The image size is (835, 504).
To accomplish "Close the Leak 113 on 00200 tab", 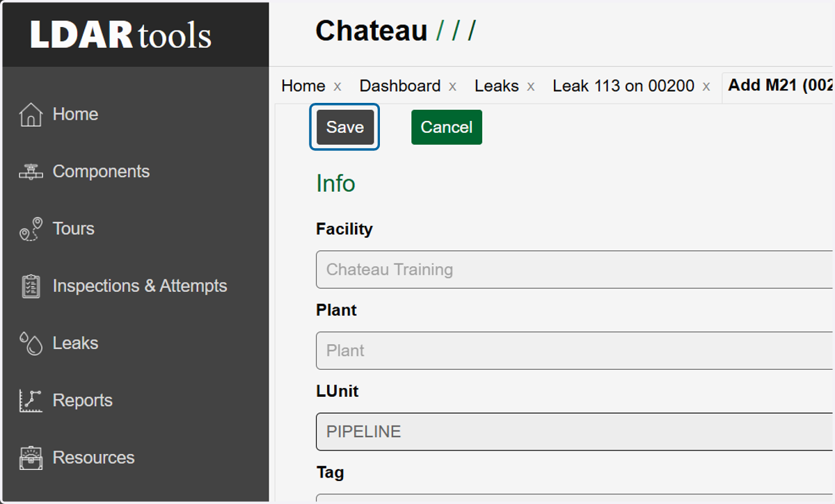I will 706,87.
